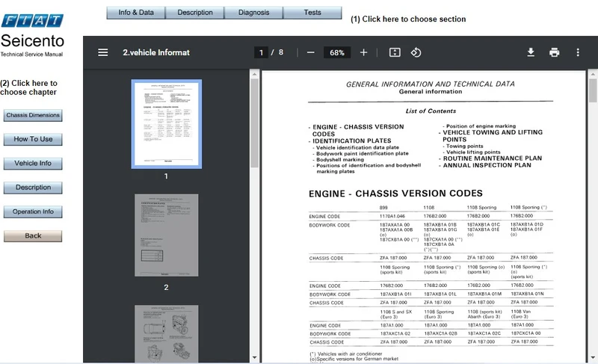
Task: Open the Diagnosis section tab
Action: click(x=253, y=13)
